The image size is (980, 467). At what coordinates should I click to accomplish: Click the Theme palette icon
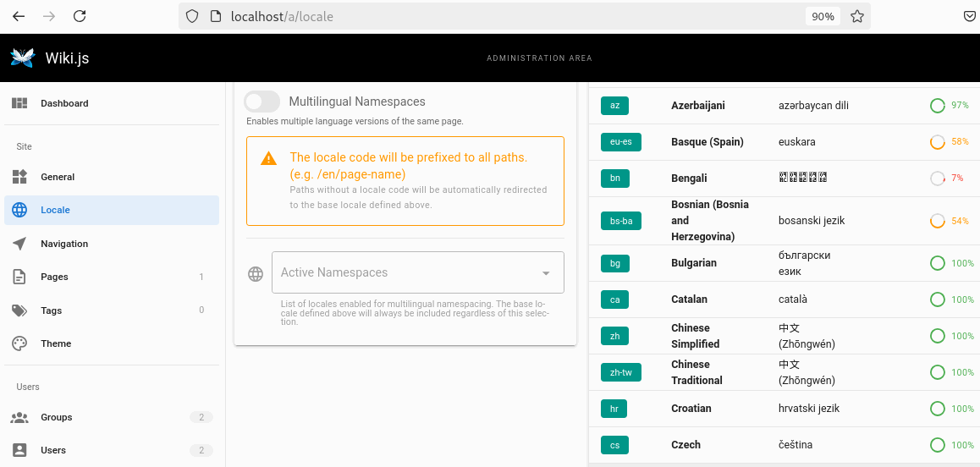19,343
